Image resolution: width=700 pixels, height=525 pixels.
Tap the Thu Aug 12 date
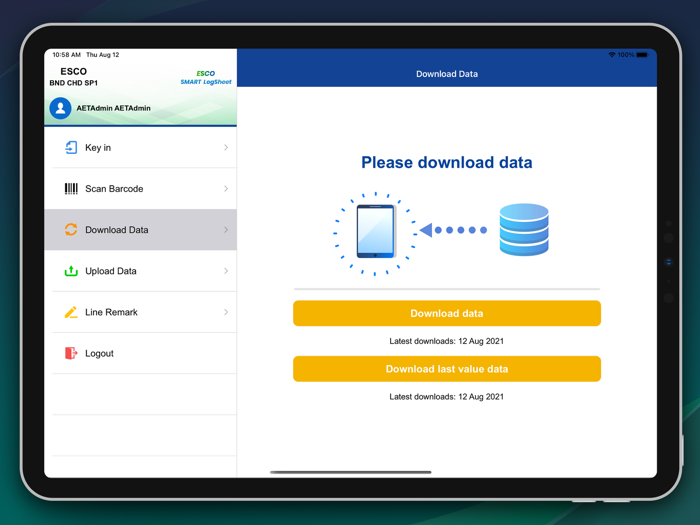tap(103, 55)
